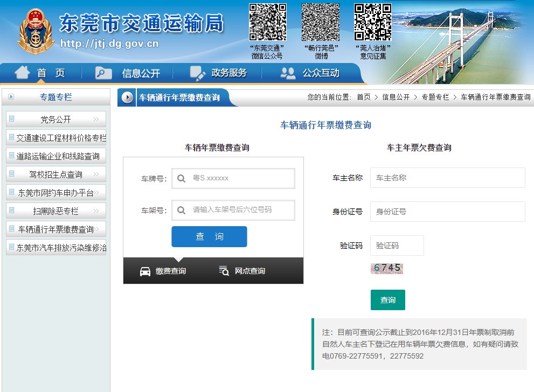
Task: Open the 政务服务 navigation menu
Action: [218, 73]
